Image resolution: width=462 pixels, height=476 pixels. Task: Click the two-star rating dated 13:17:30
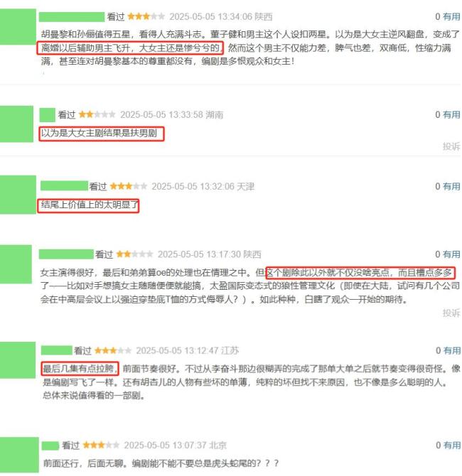134,254
